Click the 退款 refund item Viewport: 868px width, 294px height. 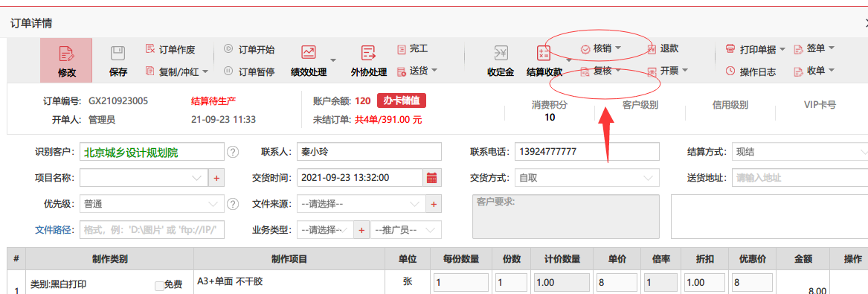coord(663,48)
